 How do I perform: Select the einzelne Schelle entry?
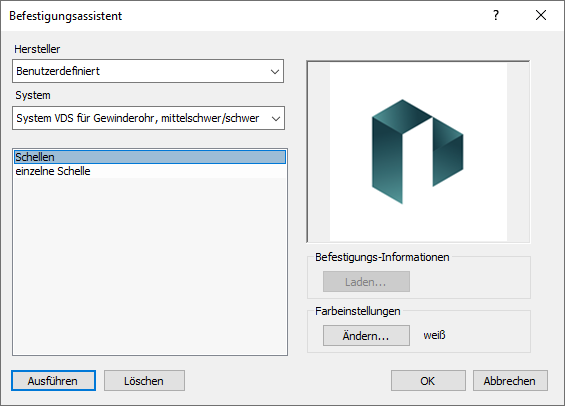tap(150, 171)
